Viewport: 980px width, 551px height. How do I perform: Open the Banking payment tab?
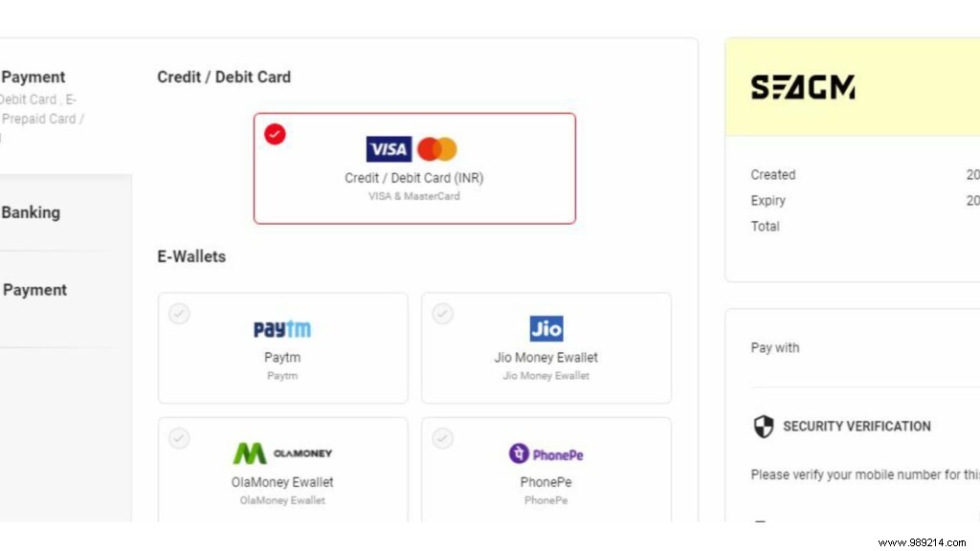[31, 212]
